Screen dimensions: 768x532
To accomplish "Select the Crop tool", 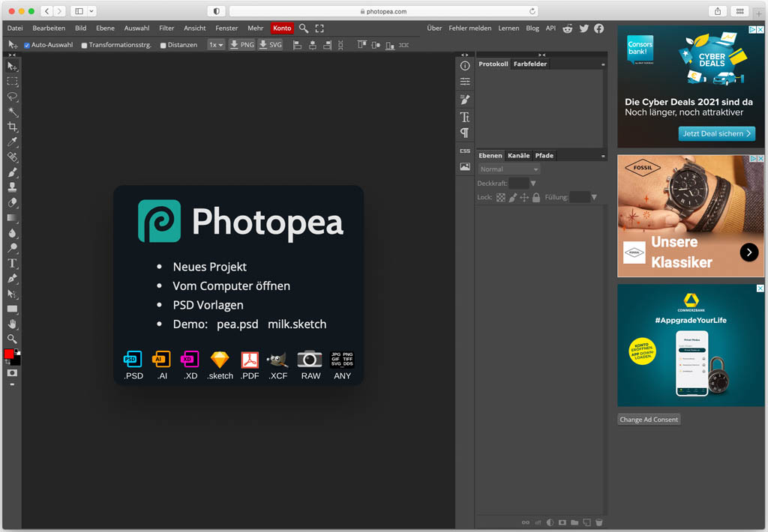I will coord(12,127).
